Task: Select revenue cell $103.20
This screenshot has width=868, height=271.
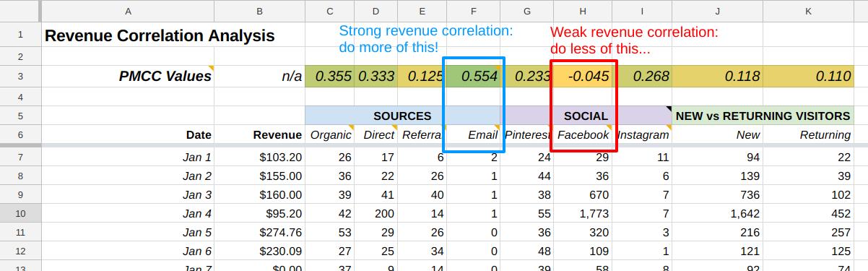Action: (260, 157)
